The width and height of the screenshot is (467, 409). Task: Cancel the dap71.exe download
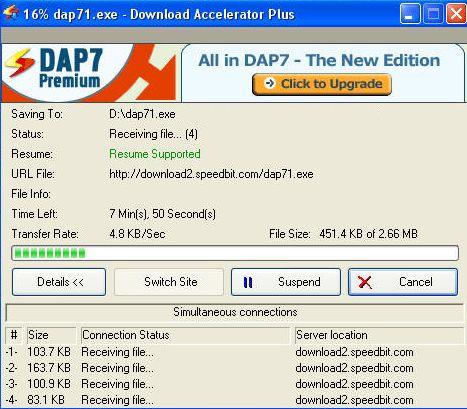403,282
